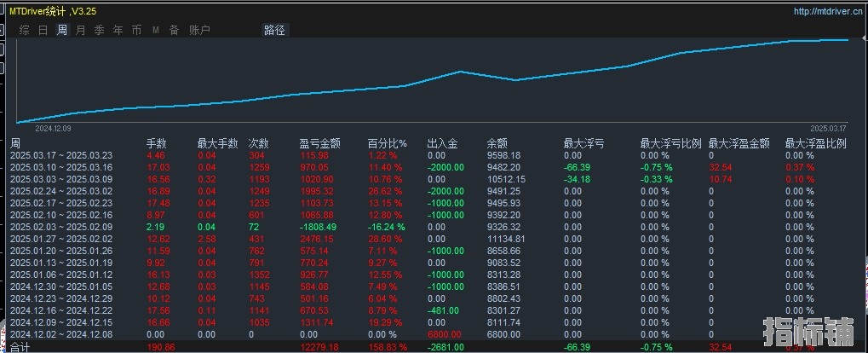Click the 出入金 column header
The width and height of the screenshot is (868, 353).
coord(443,143)
